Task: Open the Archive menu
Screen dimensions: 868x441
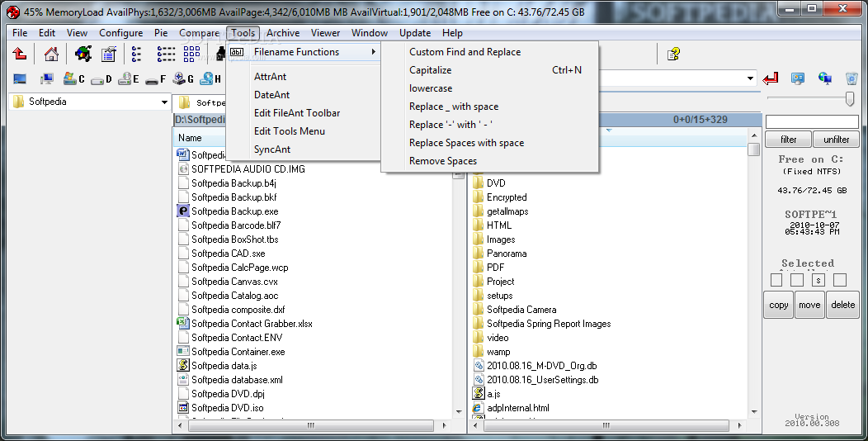Action: tap(283, 33)
